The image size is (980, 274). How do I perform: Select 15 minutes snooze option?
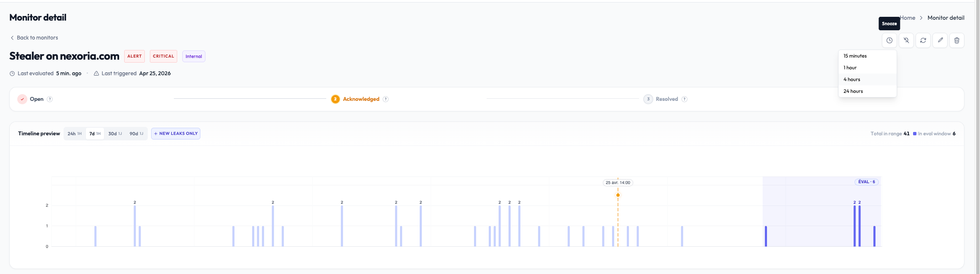[x=855, y=56]
